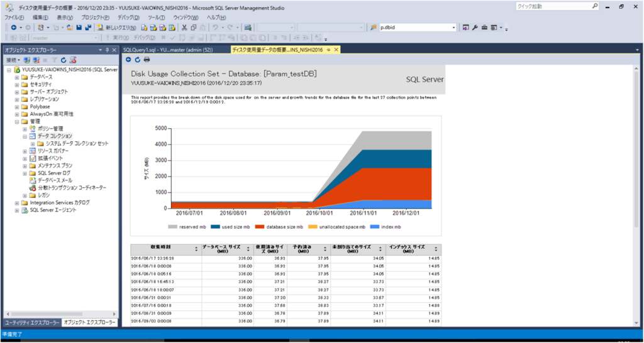The width and height of the screenshot is (644, 343).
Task: Collapse the 管理 tree node
Action: click(x=17, y=121)
